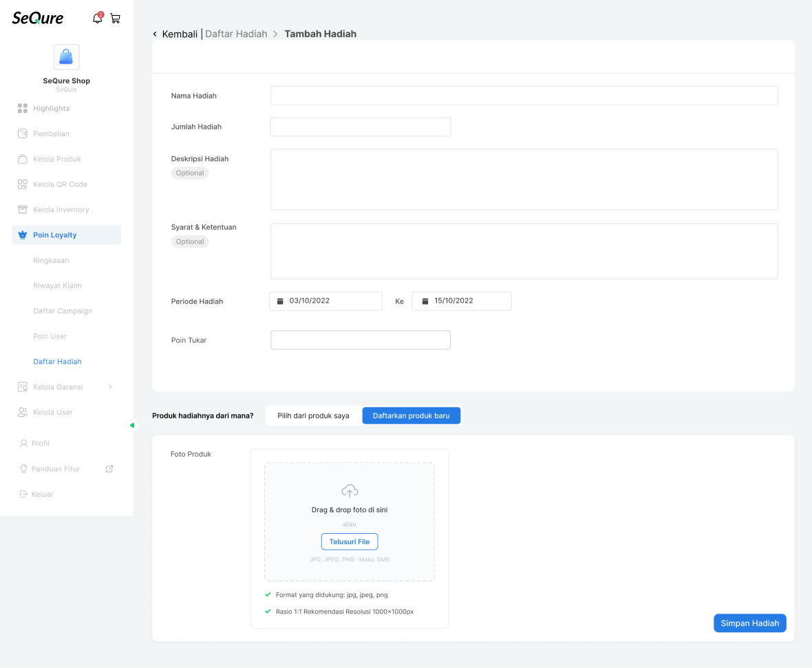The image size is (812, 668).
Task: Click Daftar Hadiah breadcrumb
Action: click(236, 34)
